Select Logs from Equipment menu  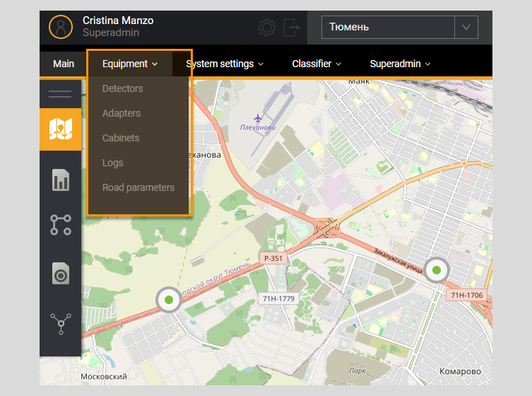[x=112, y=163]
